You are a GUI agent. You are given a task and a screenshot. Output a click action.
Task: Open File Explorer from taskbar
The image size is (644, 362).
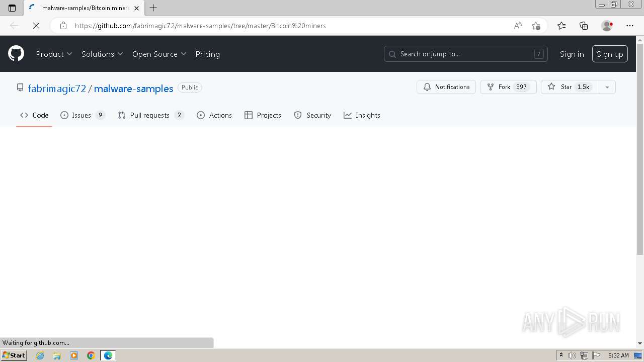pyautogui.click(x=57, y=355)
